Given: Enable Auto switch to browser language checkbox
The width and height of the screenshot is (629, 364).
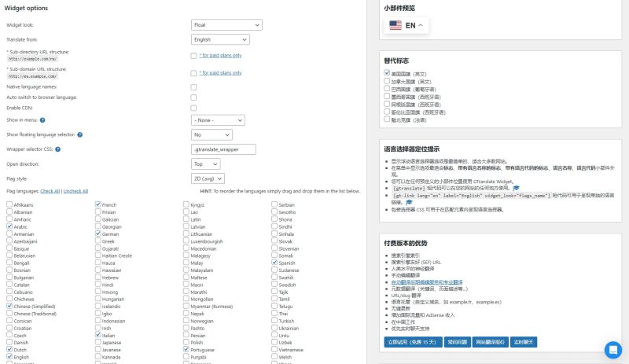Looking at the screenshot, I should [193, 97].
